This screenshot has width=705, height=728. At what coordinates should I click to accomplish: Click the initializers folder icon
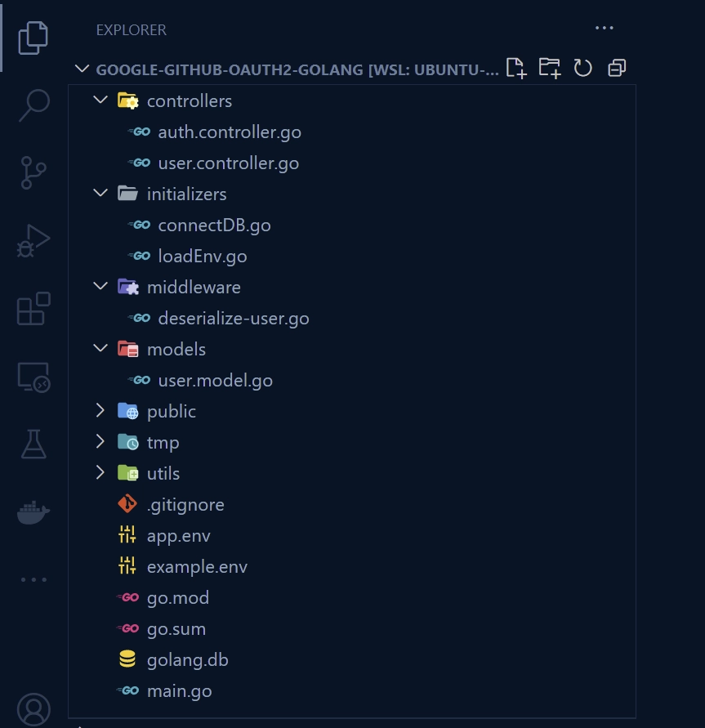tap(127, 194)
